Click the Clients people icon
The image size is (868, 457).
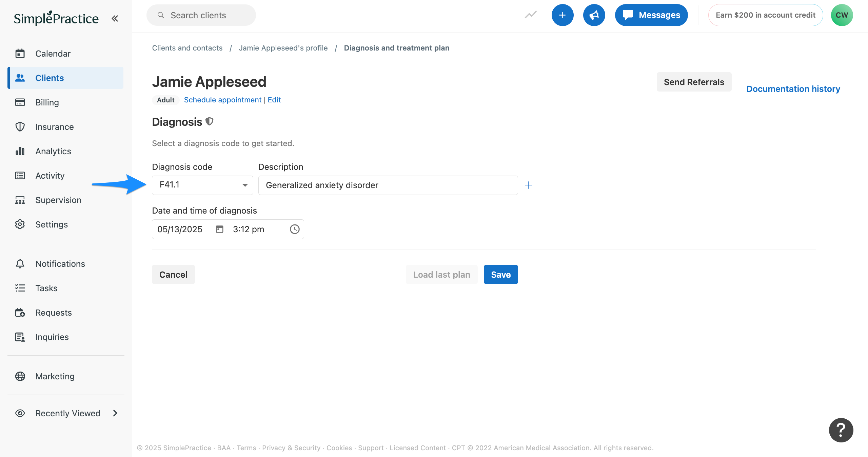tap(20, 78)
